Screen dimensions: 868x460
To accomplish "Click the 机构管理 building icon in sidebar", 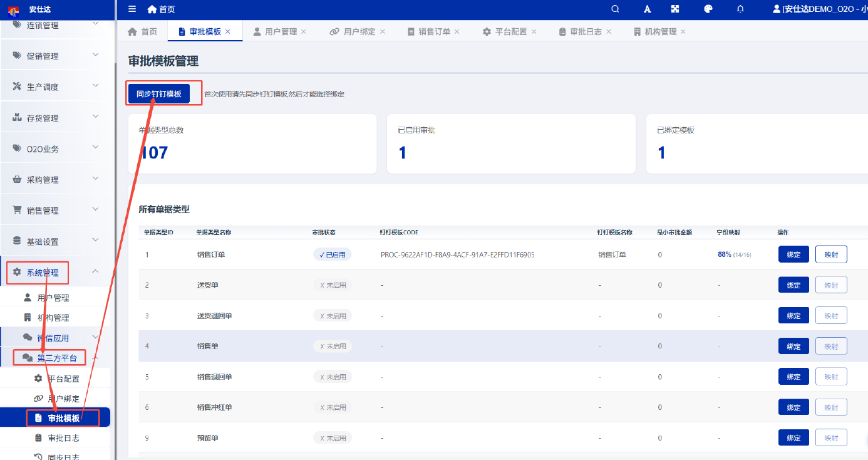I will pyautogui.click(x=28, y=317).
